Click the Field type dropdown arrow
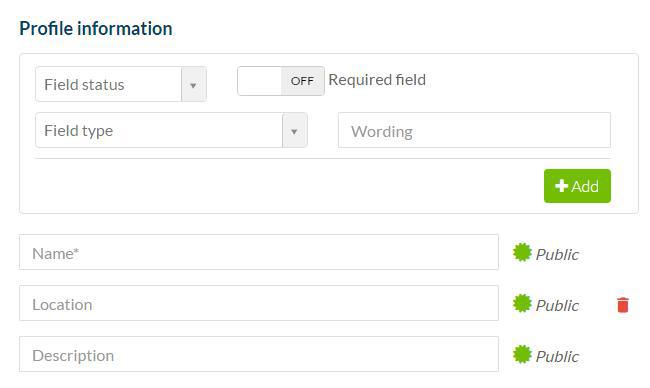 click(294, 131)
